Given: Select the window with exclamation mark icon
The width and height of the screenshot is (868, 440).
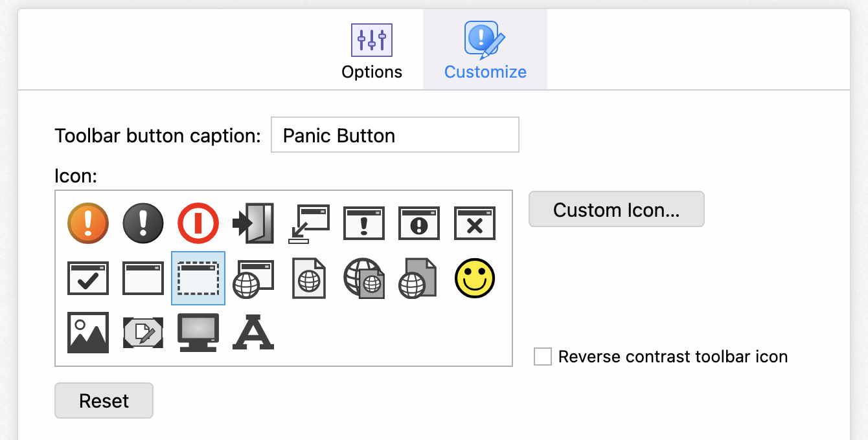Looking at the screenshot, I should pos(363,223).
